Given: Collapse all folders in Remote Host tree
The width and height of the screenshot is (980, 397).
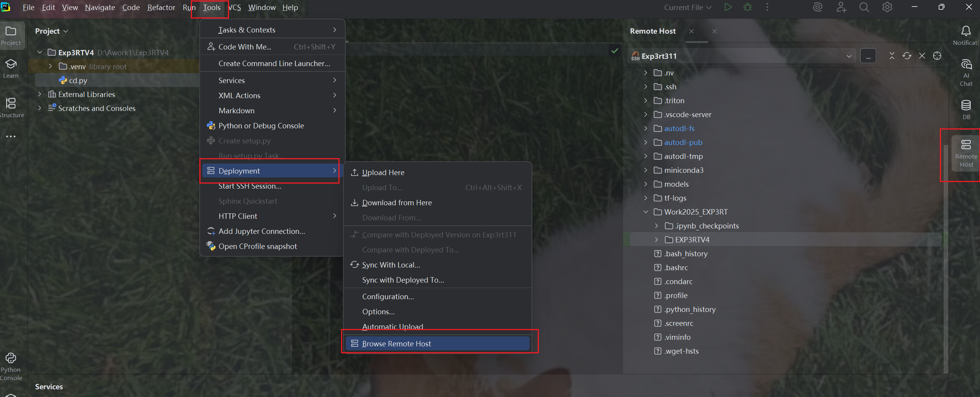Looking at the screenshot, I should 892,56.
